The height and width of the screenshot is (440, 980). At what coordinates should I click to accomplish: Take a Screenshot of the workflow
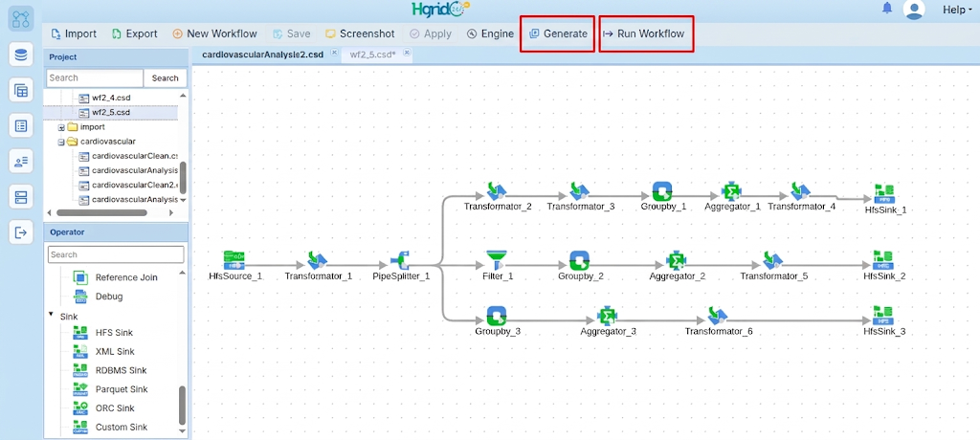click(x=360, y=33)
